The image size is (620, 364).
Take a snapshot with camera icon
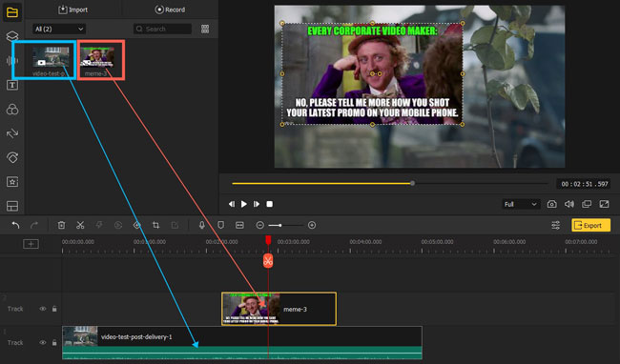coord(552,204)
